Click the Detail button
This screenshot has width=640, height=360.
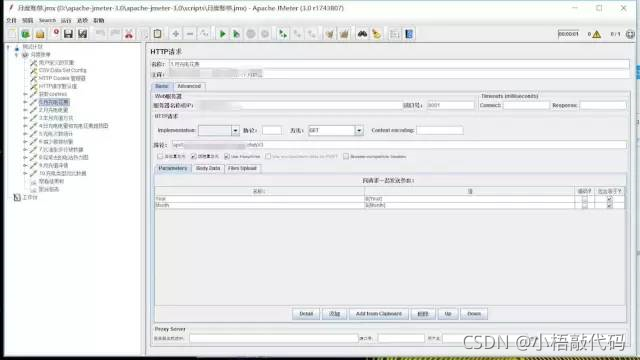point(306,314)
